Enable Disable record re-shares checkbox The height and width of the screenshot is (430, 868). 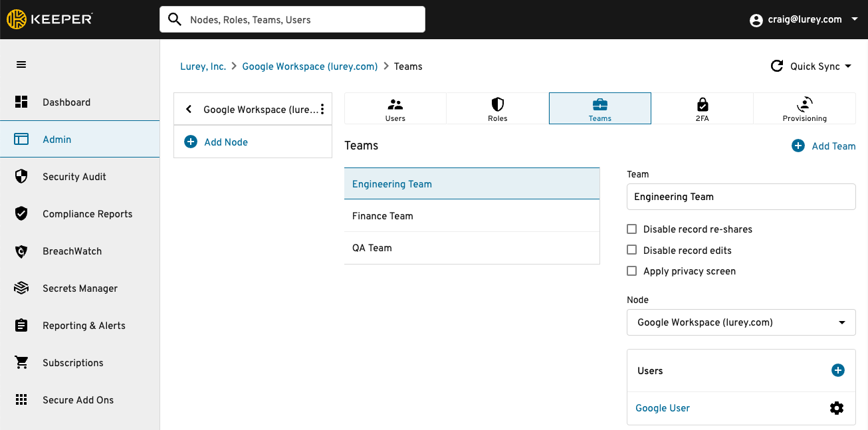632,229
